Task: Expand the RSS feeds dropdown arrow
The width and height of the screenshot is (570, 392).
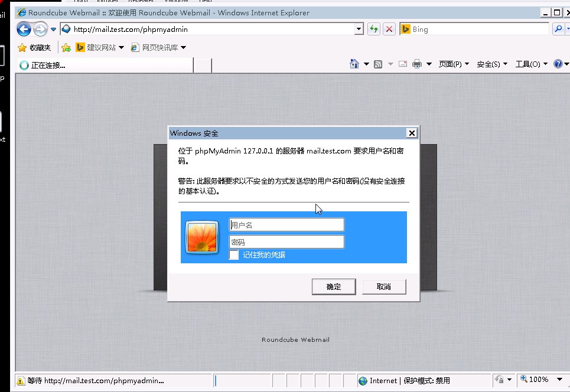Action: (x=390, y=64)
